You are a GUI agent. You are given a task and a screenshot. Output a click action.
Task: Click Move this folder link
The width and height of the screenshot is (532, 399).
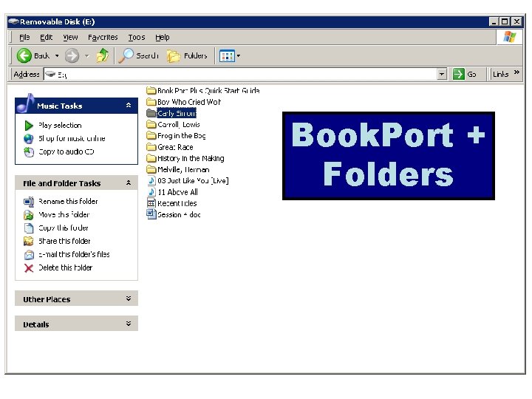[x=64, y=215]
